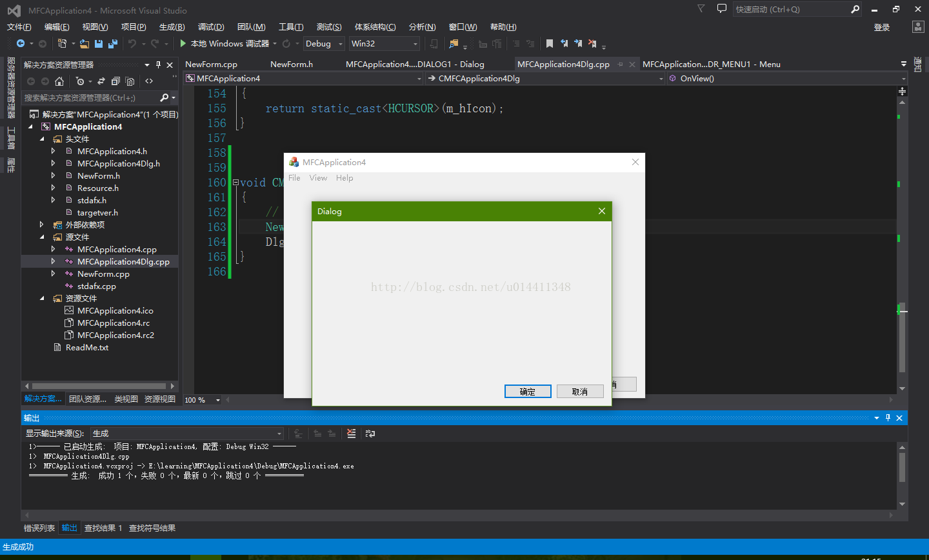Open the View menu in MFCApplication4 window
This screenshot has height=560, width=929.
(318, 178)
